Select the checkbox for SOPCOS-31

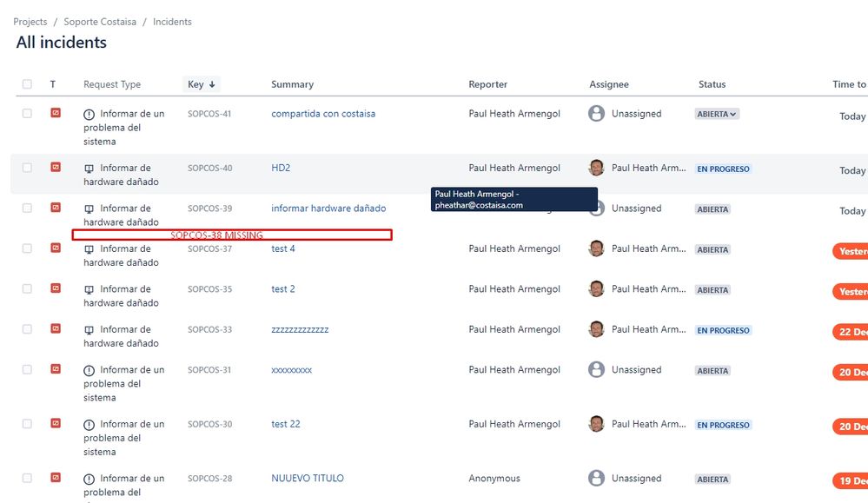click(27, 369)
